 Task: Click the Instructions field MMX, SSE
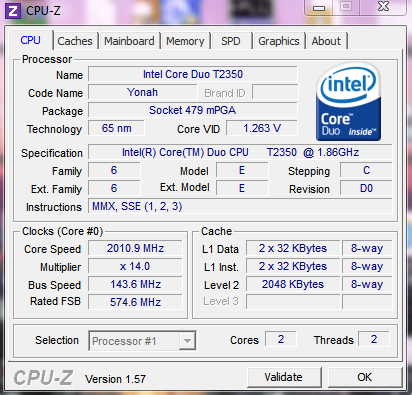pyautogui.click(x=240, y=206)
